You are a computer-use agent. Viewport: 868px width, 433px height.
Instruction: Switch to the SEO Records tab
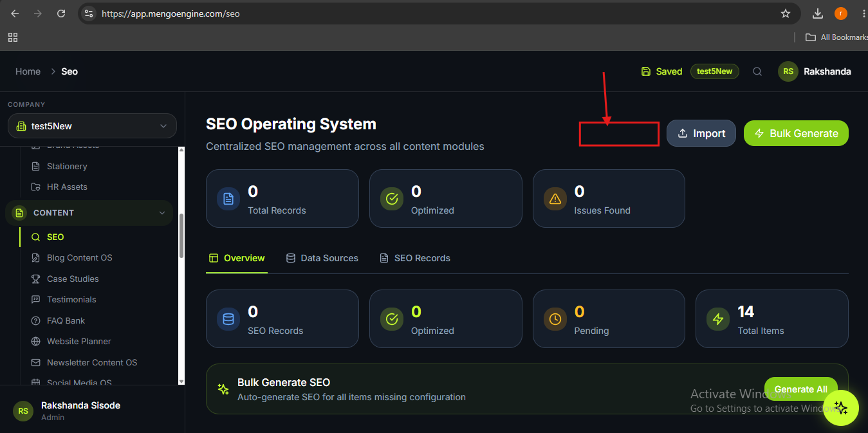pyautogui.click(x=415, y=258)
